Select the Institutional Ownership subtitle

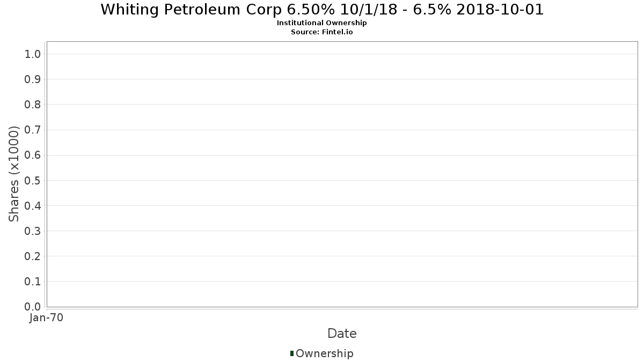coord(322,23)
